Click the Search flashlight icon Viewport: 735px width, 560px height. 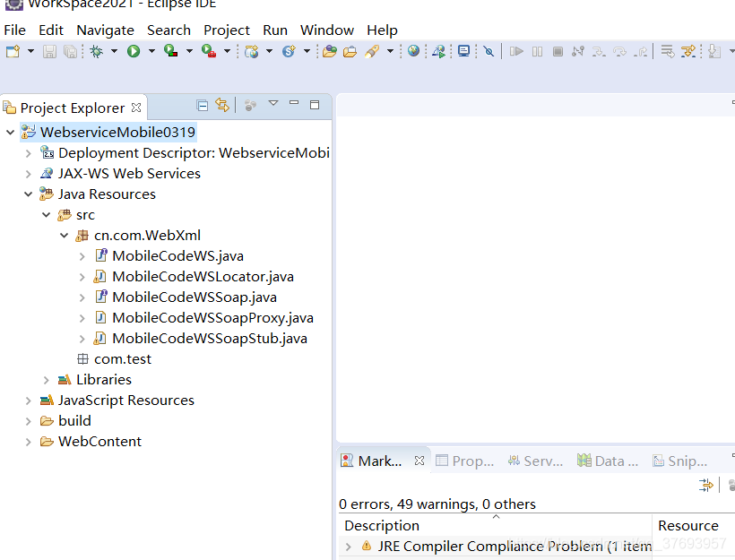(372, 51)
